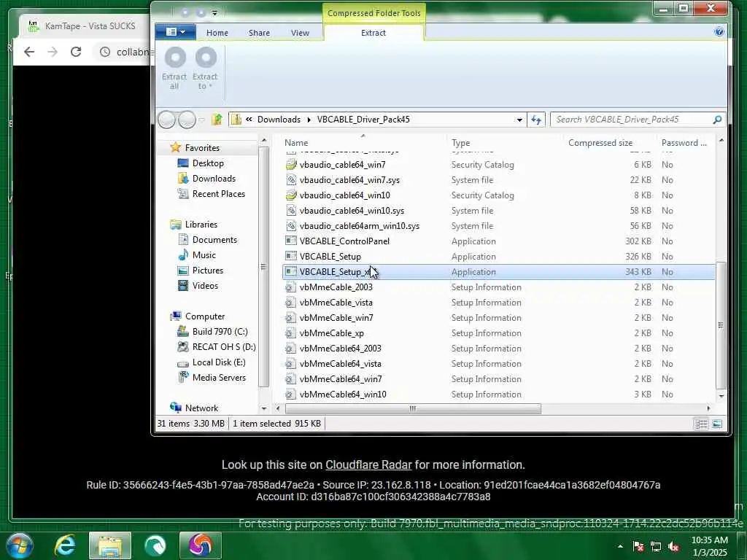Select the vbMmeCable_xp setup file icon

[290, 332]
